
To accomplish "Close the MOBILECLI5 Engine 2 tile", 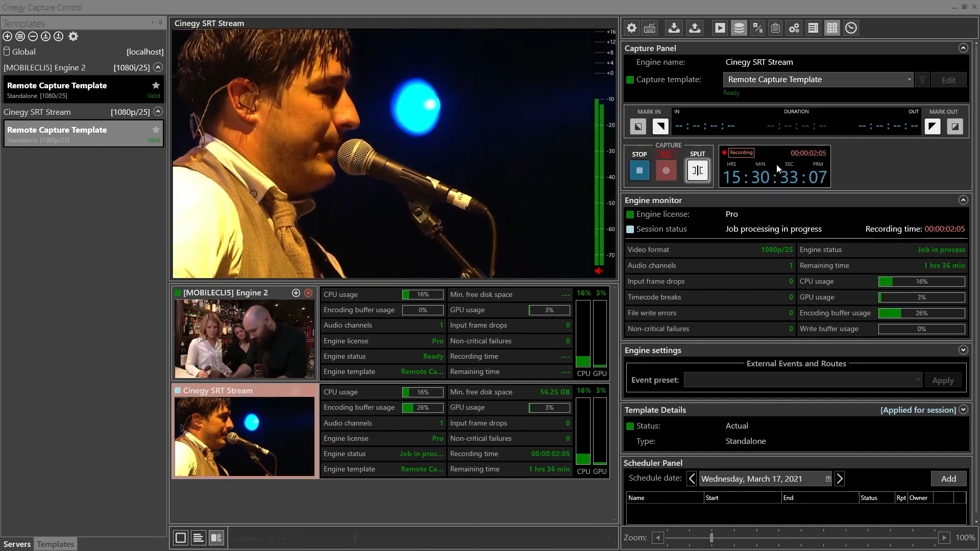I will click(308, 293).
